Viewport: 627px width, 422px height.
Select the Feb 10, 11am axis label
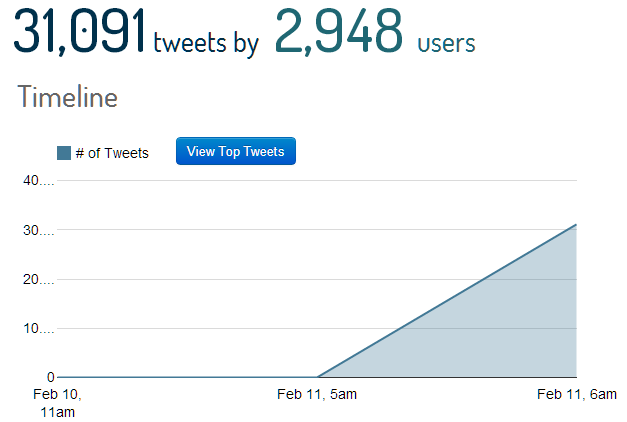tap(57, 403)
